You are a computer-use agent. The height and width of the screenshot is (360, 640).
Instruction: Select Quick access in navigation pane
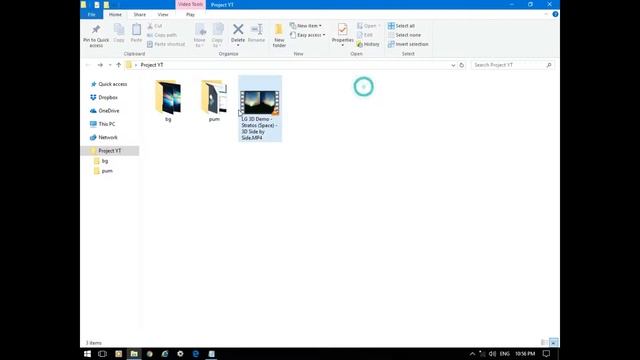(x=109, y=84)
